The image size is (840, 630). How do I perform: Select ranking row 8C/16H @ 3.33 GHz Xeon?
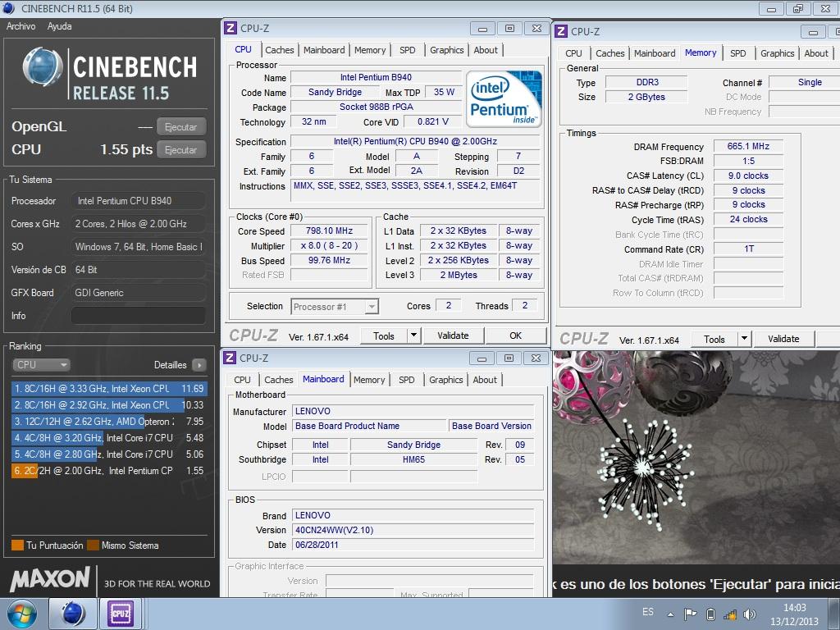click(109, 388)
